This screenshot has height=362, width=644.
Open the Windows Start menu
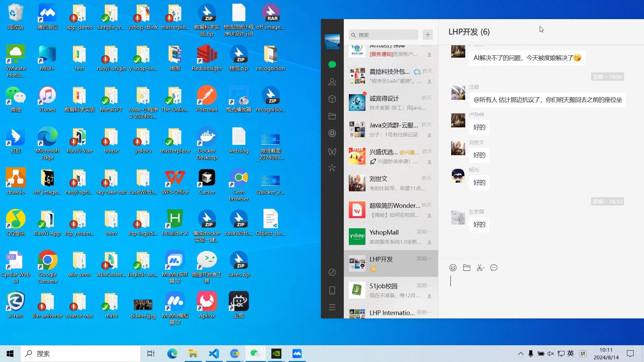(10, 354)
